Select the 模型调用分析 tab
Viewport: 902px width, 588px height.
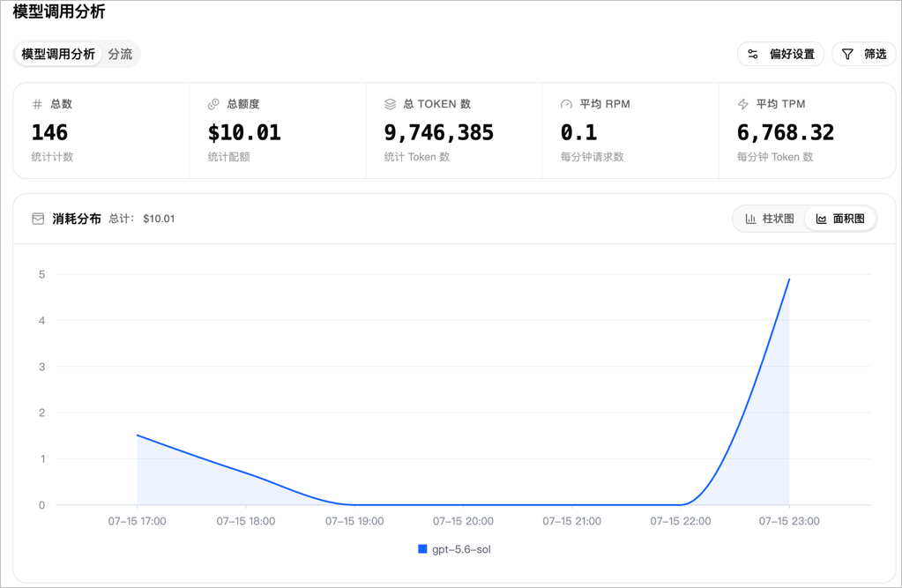point(58,54)
